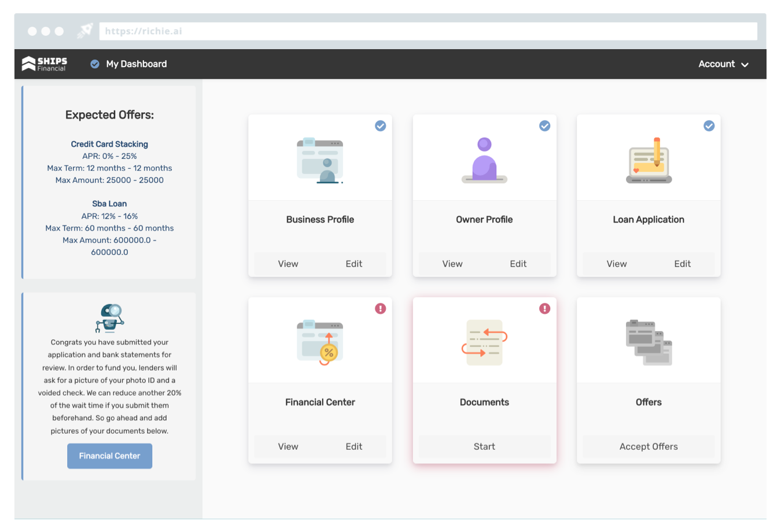781x532 pixels.
Task: Click the Owner Profile card title
Action: 484,220
